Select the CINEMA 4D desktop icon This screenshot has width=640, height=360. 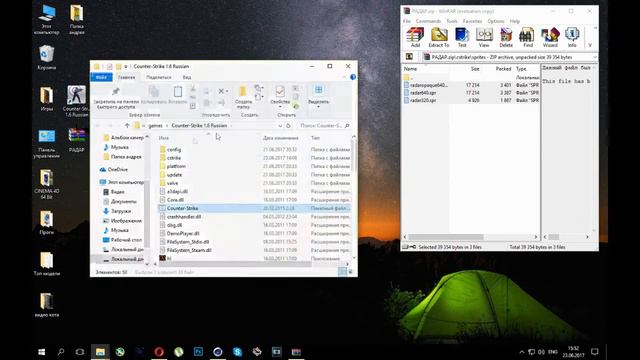tap(47, 184)
